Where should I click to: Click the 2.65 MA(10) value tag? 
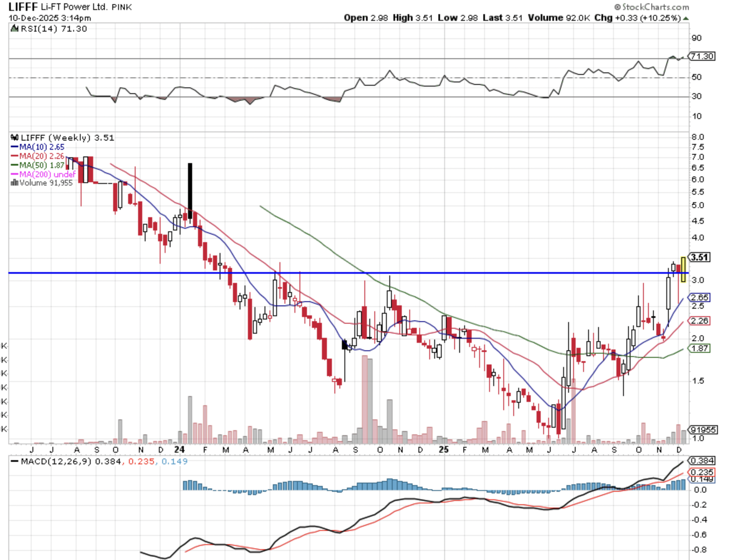700,297
